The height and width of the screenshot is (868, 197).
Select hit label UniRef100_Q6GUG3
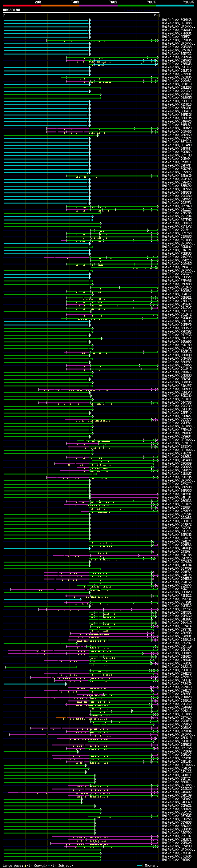click(x=177, y=501)
